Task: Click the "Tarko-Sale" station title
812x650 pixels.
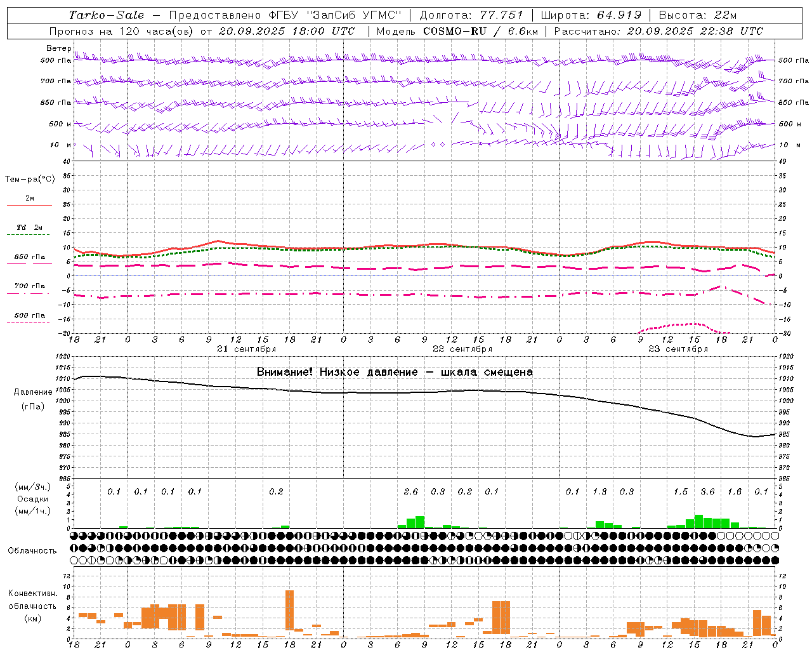Action: click(x=107, y=15)
